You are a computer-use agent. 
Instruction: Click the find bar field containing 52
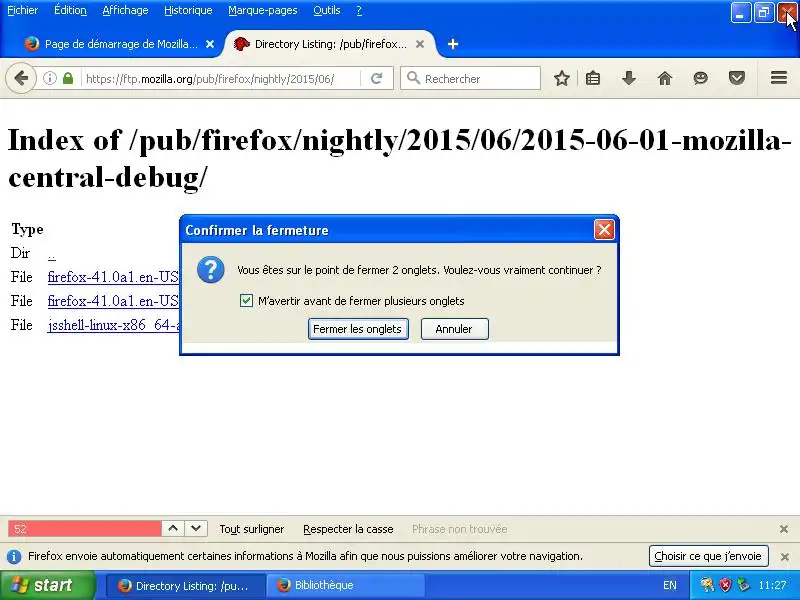point(85,529)
